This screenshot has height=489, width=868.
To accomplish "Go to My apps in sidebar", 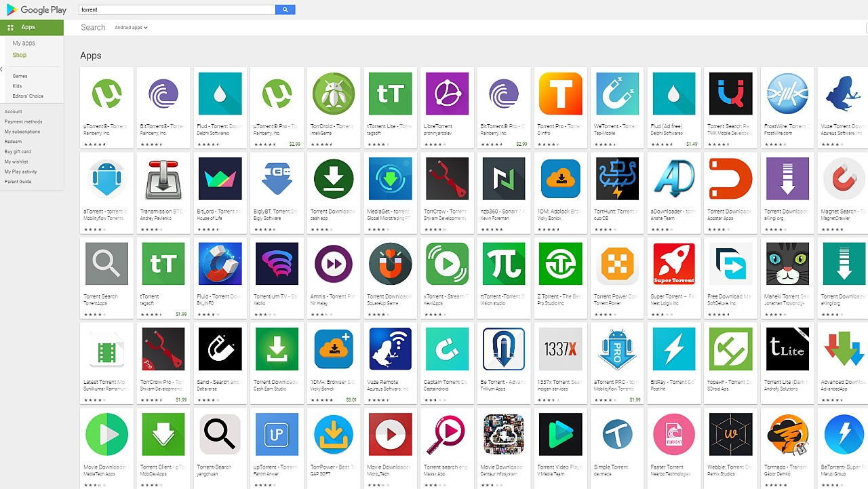I will (x=24, y=43).
